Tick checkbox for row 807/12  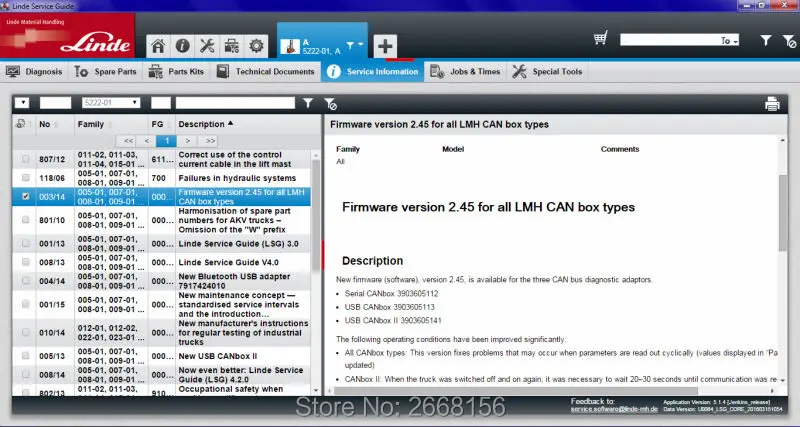pos(26,159)
